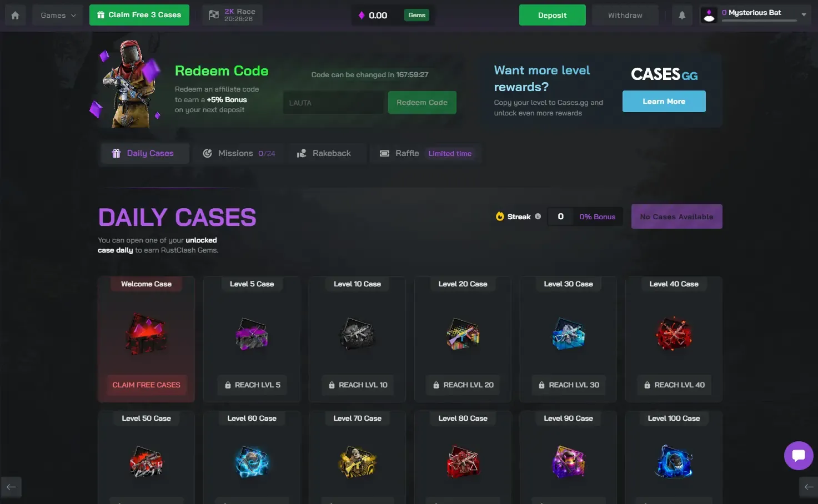Click the right side panel arrow
The width and height of the screenshot is (818, 504).
[809, 487]
